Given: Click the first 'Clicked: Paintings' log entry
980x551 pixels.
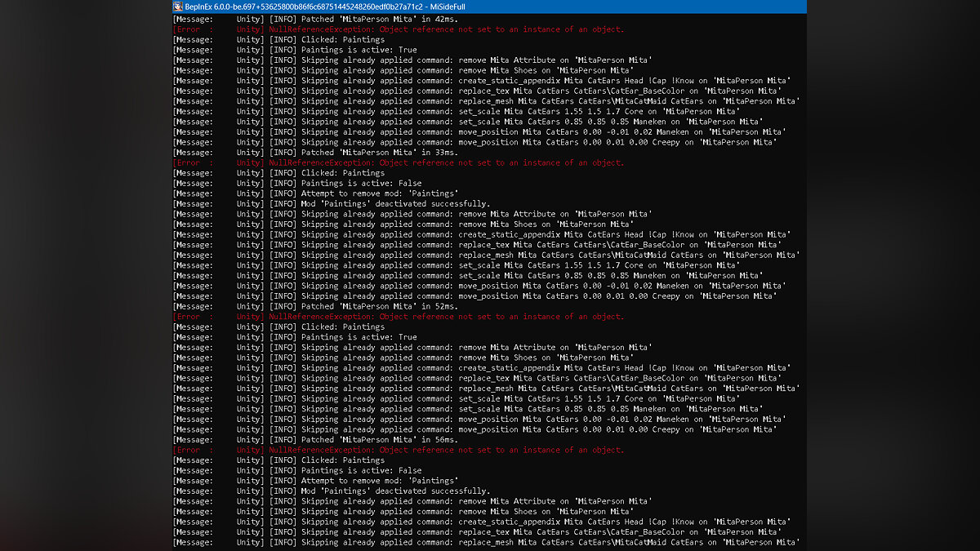Looking at the screenshot, I should pos(342,39).
